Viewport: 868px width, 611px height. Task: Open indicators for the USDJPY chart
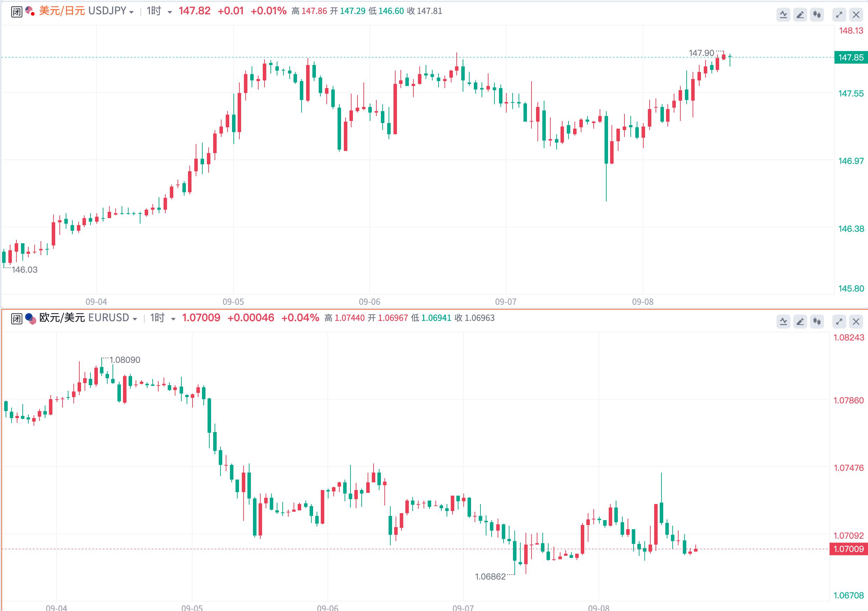click(x=783, y=15)
